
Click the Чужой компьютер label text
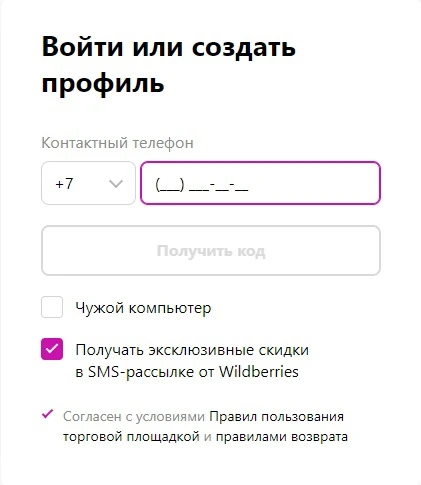point(143,308)
